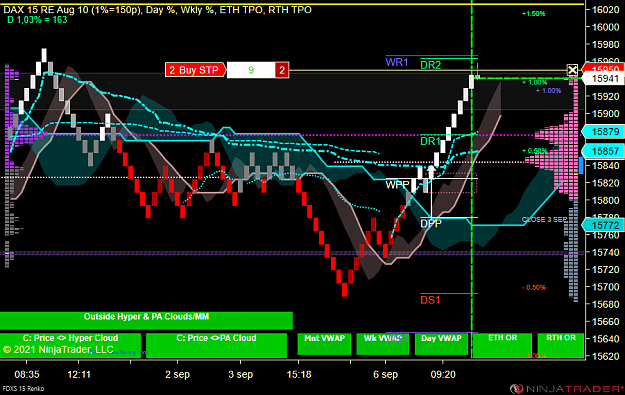Toggle the Wk VWAP button
625x395 pixels.
(383, 344)
